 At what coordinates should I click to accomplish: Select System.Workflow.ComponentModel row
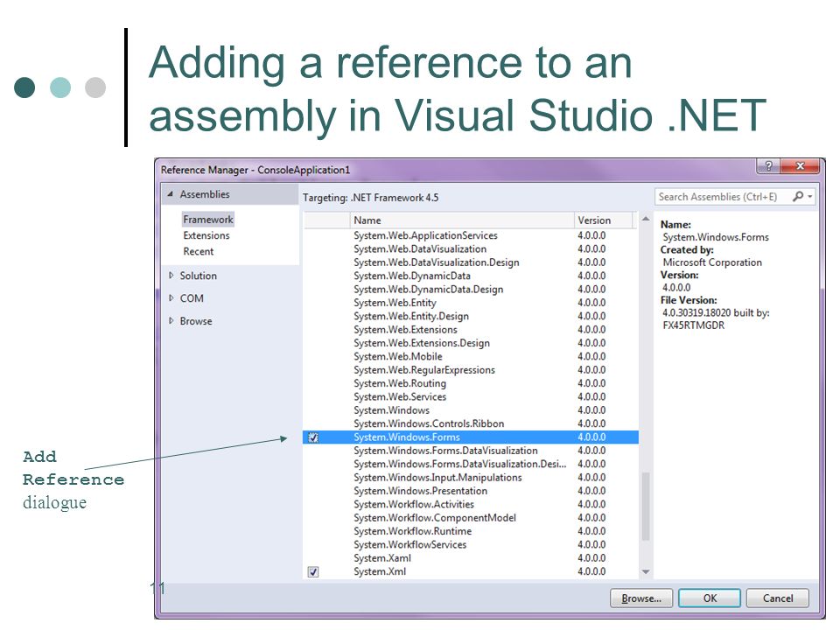pos(471,517)
